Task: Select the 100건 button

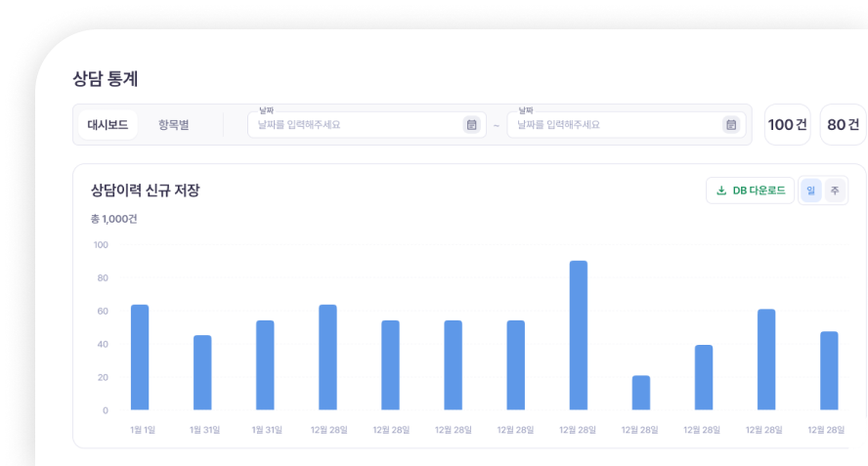Action: pyautogui.click(x=787, y=125)
